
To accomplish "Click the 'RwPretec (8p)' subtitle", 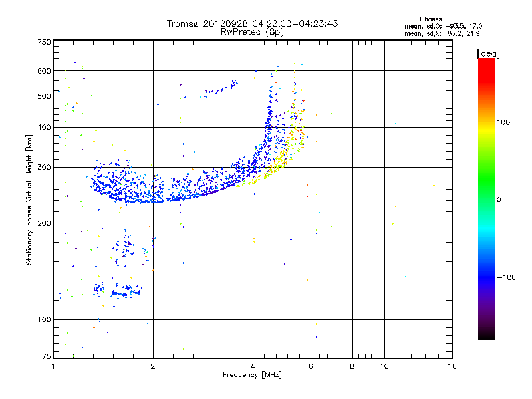I will 252,32.
